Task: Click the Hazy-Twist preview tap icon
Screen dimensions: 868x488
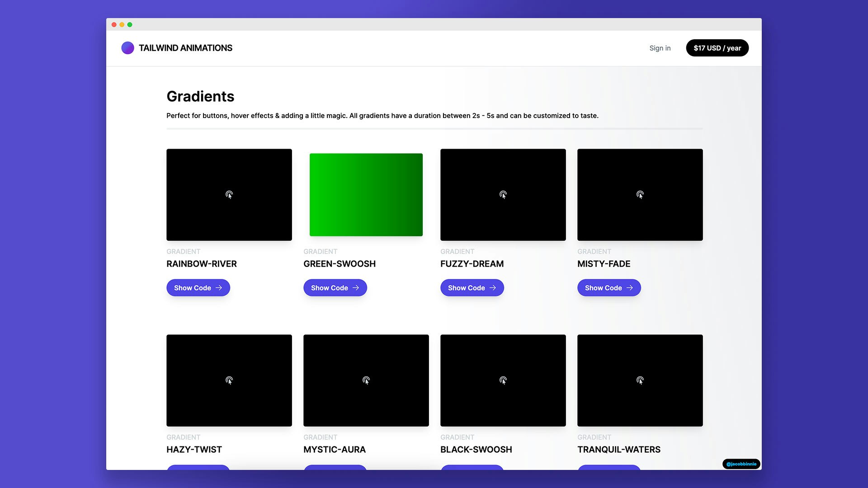Action: (x=229, y=380)
